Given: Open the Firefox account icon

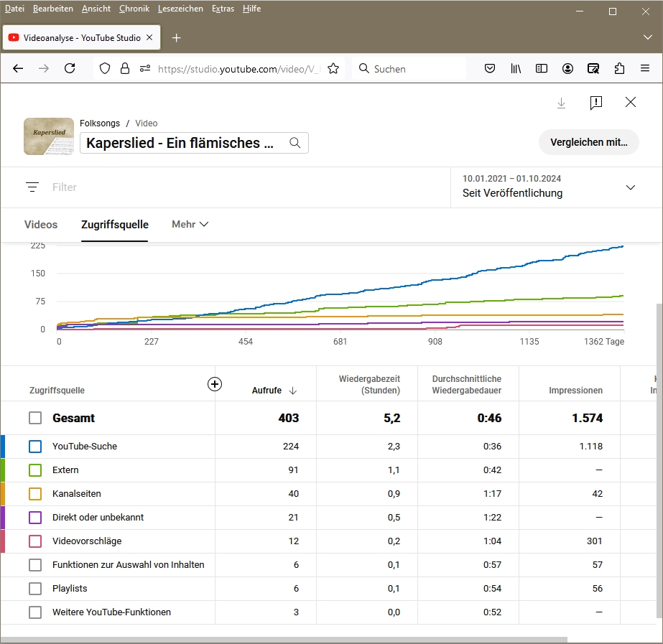Looking at the screenshot, I should point(567,68).
